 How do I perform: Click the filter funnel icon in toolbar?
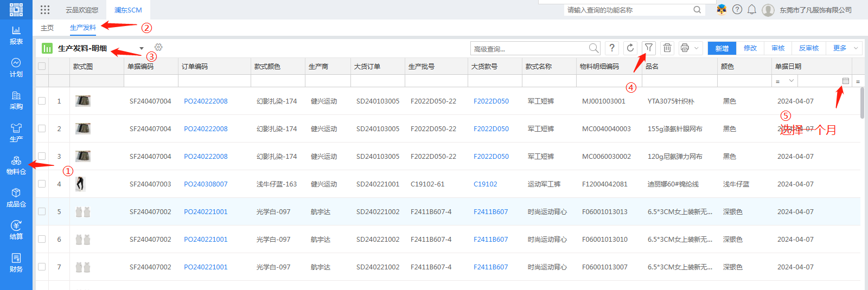pos(648,48)
